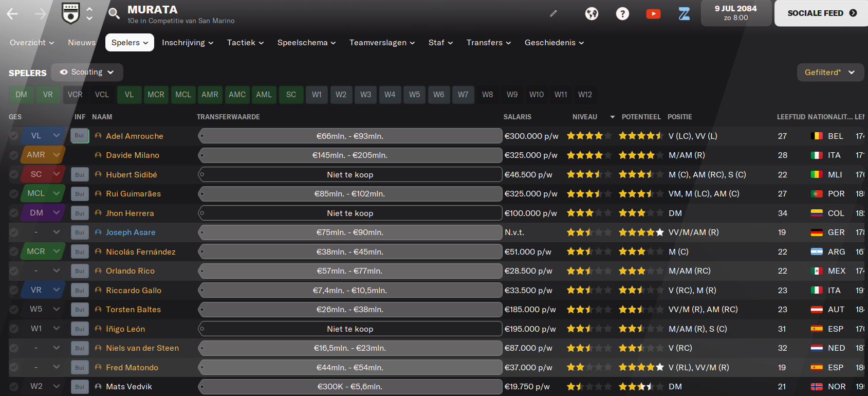
Task: Tick the checkbox for Adel Amrouche
Action: click(14, 136)
